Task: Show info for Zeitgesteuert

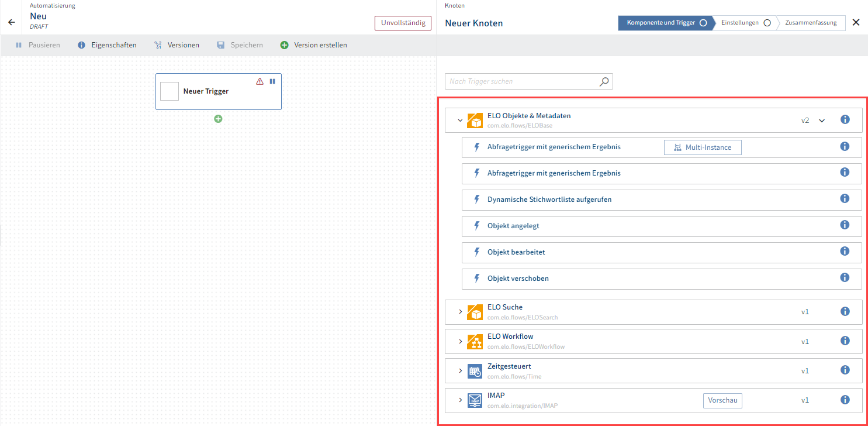Action: (x=845, y=370)
